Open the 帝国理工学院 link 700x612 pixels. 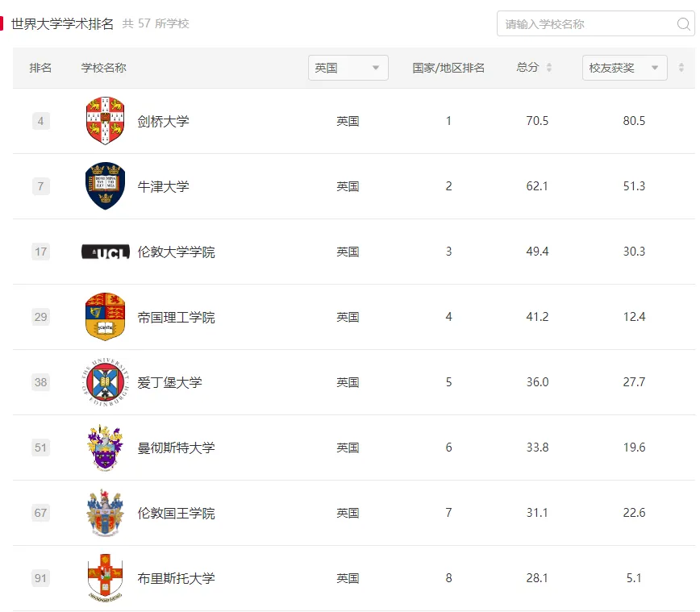pos(177,317)
